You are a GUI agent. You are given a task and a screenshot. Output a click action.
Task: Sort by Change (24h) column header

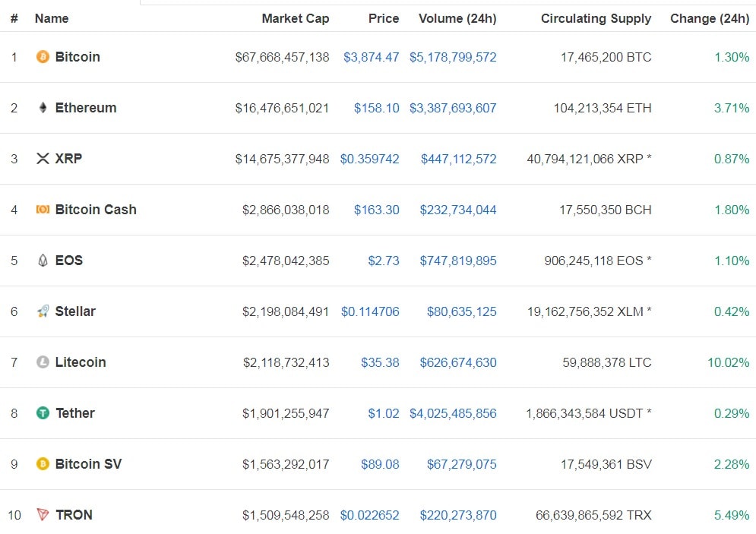click(709, 18)
